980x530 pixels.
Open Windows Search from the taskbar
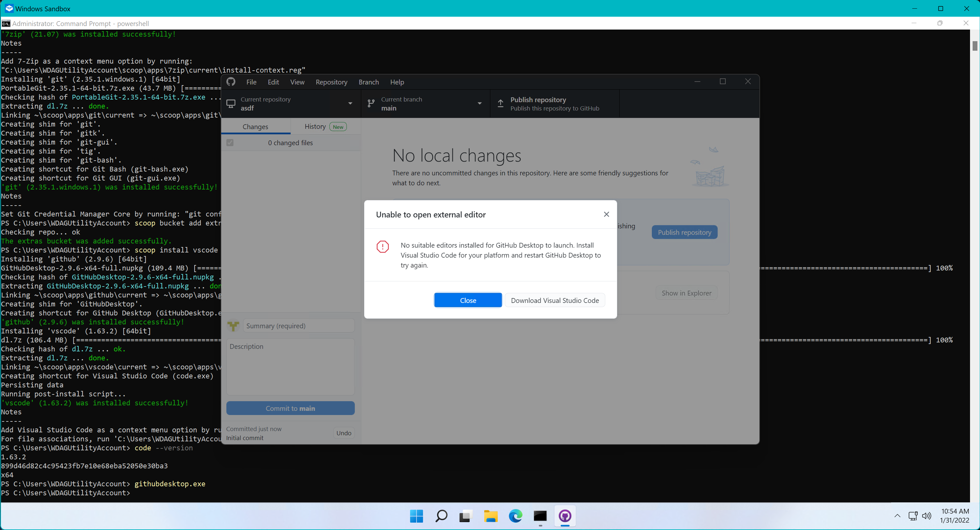click(x=441, y=516)
